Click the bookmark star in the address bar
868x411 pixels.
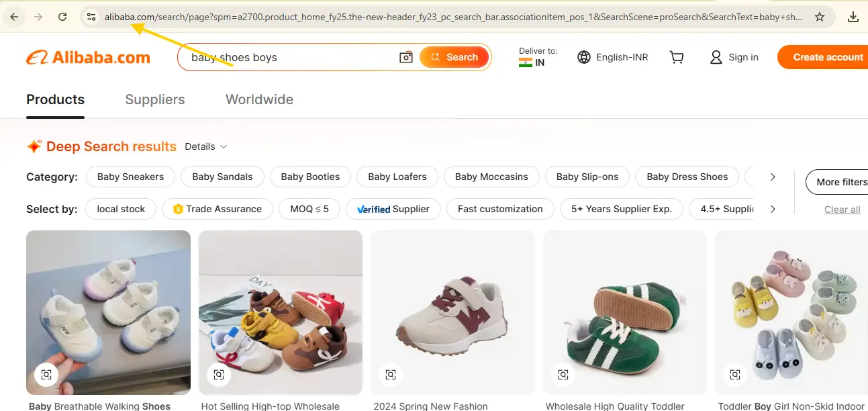[820, 17]
